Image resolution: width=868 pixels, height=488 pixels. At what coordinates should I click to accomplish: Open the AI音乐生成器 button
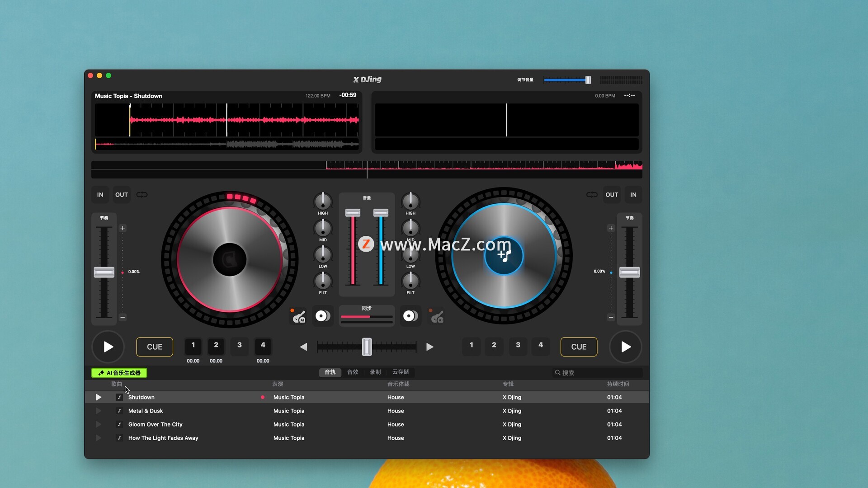[119, 373]
